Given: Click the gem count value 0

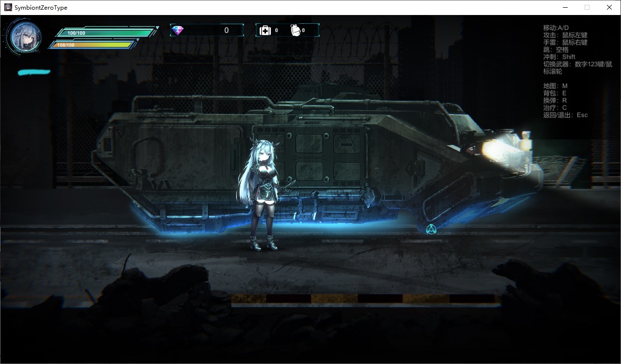Looking at the screenshot, I should pos(226,30).
